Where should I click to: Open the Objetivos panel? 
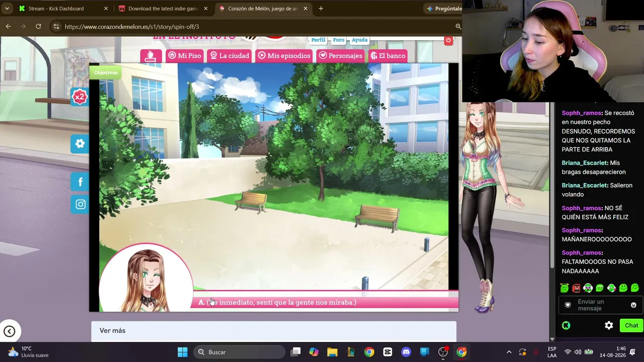(106, 72)
